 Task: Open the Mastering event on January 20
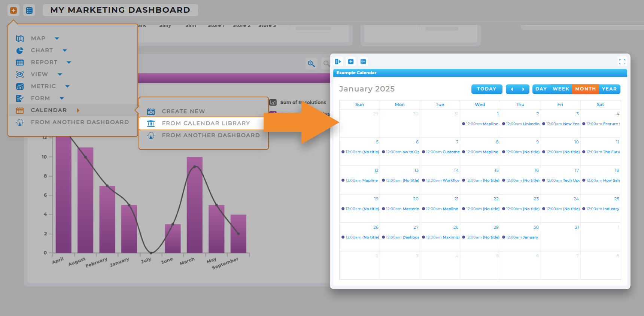pyautogui.click(x=400, y=209)
